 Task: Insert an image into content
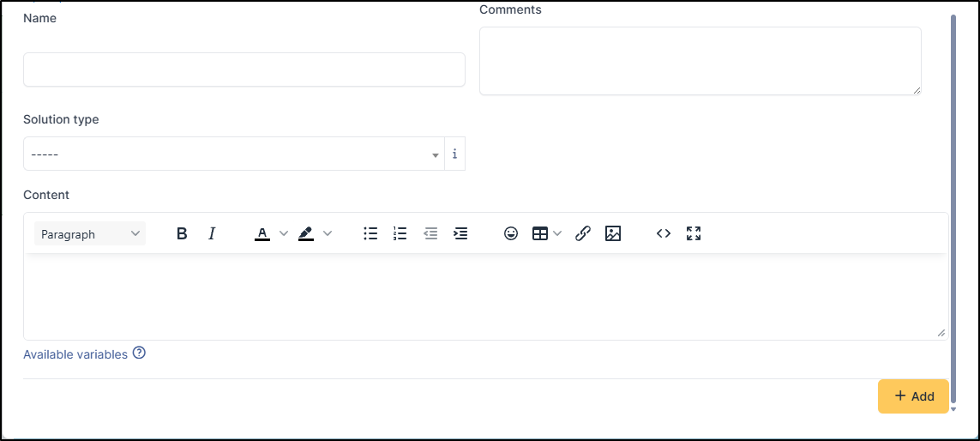(612, 233)
